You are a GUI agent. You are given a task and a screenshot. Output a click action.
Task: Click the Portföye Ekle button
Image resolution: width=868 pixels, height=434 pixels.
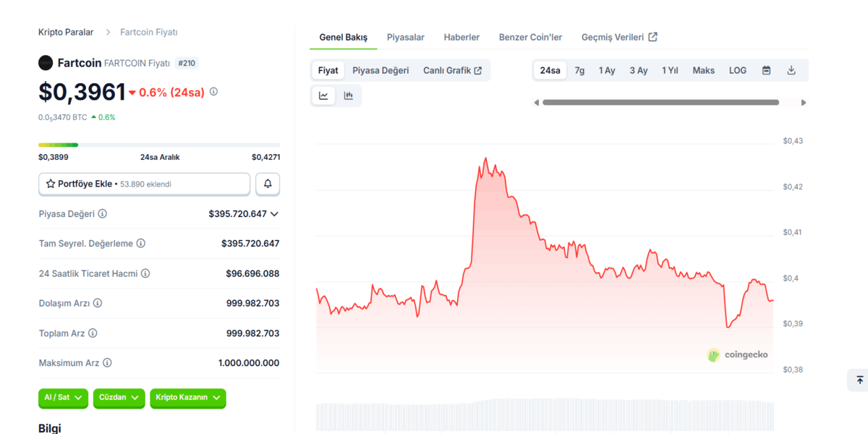point(144,184)
